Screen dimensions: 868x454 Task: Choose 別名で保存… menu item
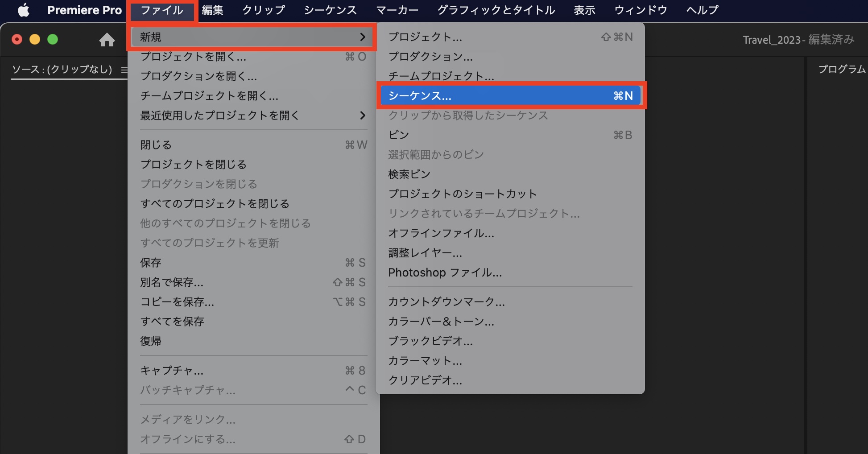pos(254,282)
